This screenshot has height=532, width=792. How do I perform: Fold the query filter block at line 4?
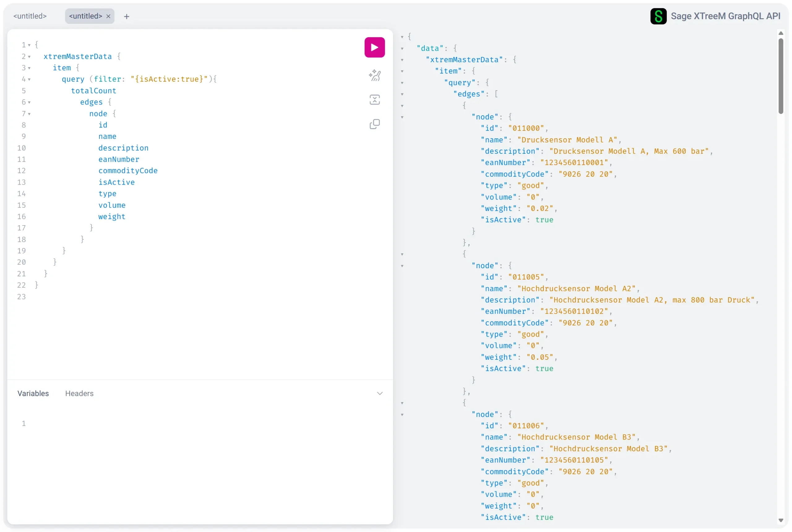point(29,79)
